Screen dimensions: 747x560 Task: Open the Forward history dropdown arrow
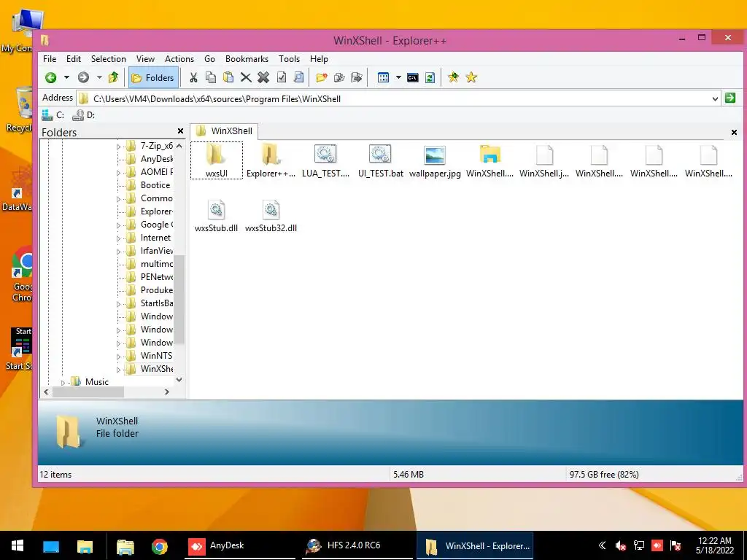(x=99, y=77)
